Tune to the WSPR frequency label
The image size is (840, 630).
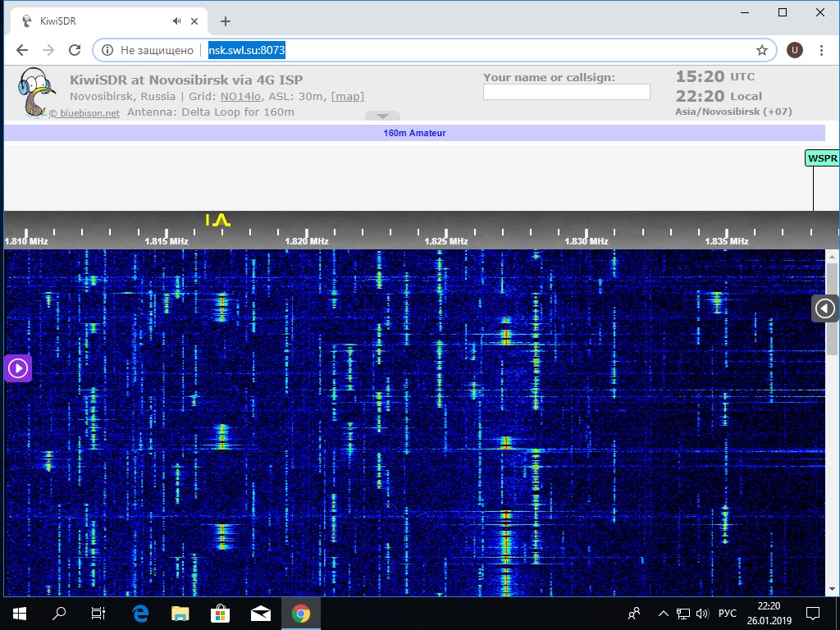822,158
